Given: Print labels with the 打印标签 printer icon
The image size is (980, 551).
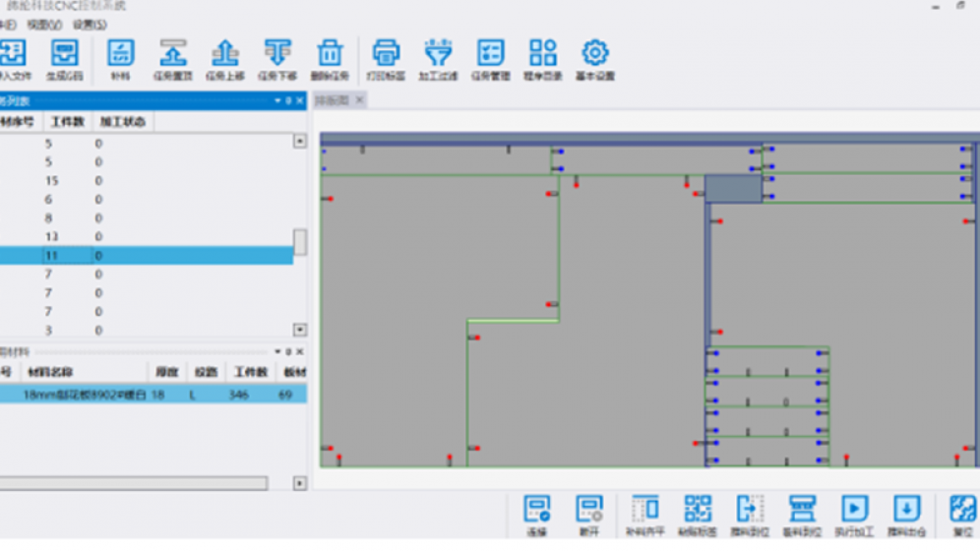Looking at the screenshot, I should [x=386, y=57].
